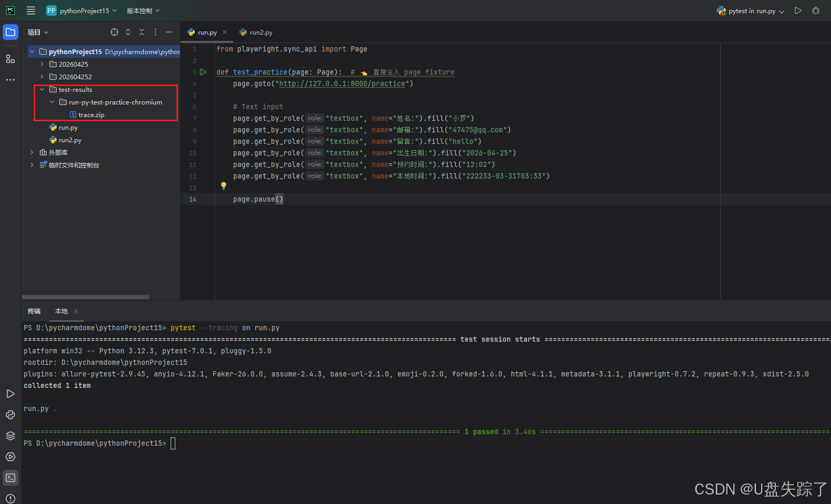This screenshot has height=504, width=831.
Task: Select opened file crosshair icon
Action: pos(114,32)
